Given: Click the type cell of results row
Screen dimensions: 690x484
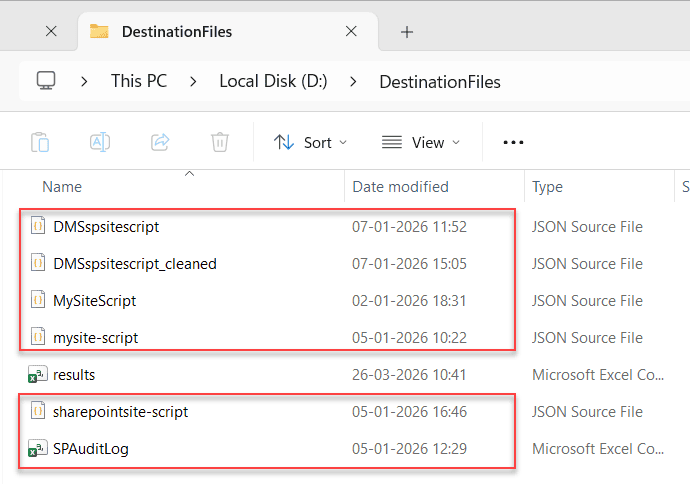Looking at the screenshot, I should pyautogui.click(x=598, y=375).
